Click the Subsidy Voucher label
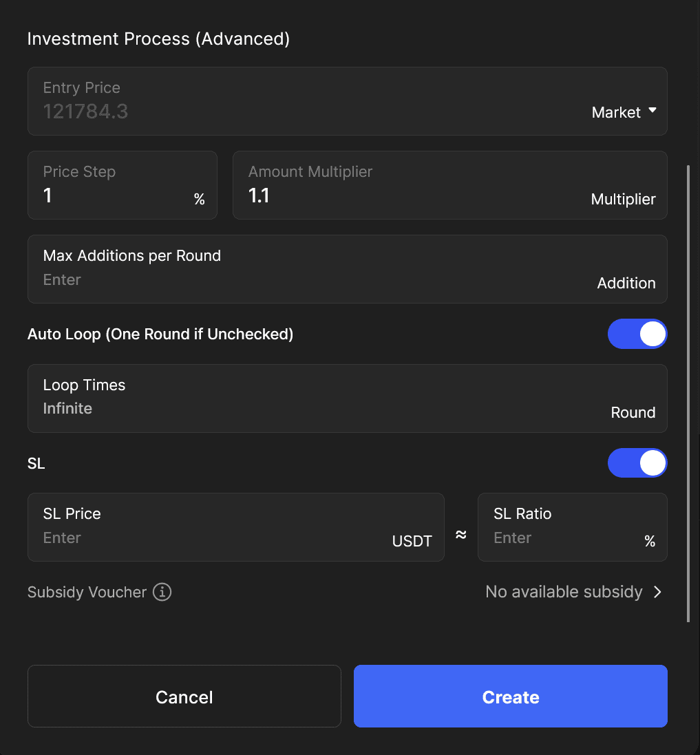 87,592
